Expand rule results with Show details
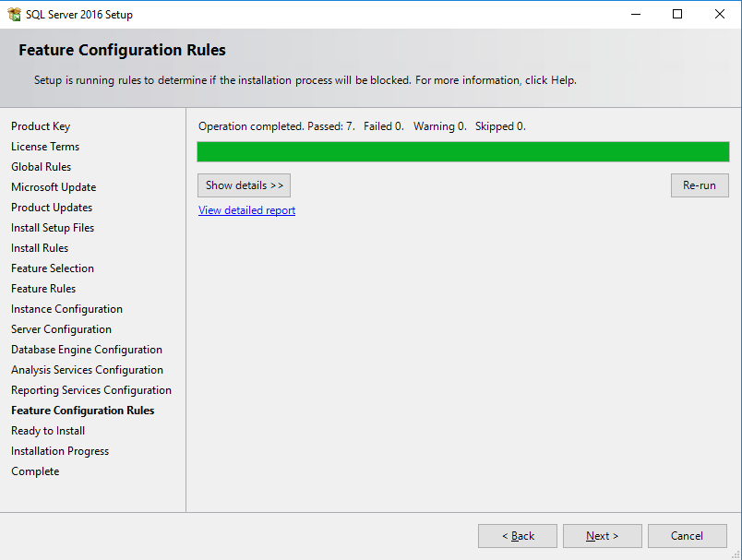 tap(245, 185)
